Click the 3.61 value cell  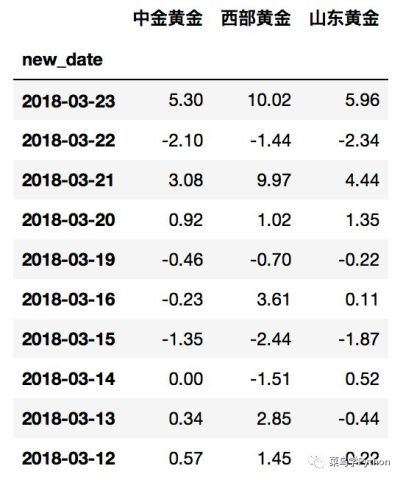[273, 299]
